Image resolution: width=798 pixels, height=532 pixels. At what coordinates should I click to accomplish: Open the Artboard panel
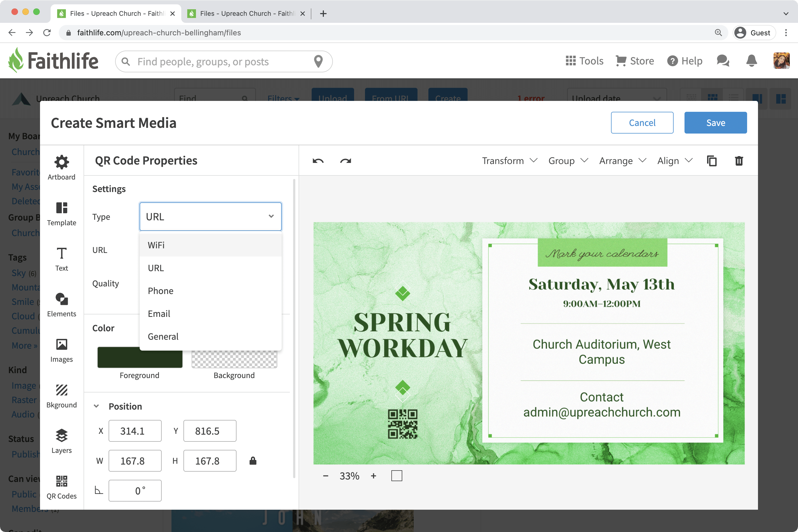pos(62,168)
